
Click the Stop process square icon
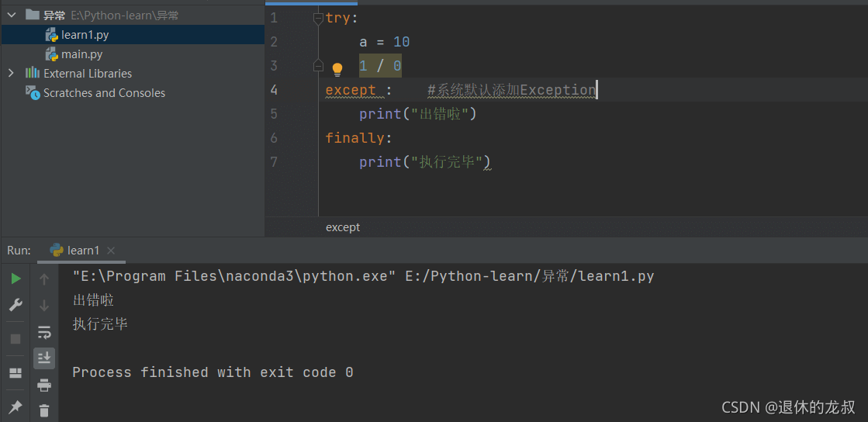coord(16,339)
